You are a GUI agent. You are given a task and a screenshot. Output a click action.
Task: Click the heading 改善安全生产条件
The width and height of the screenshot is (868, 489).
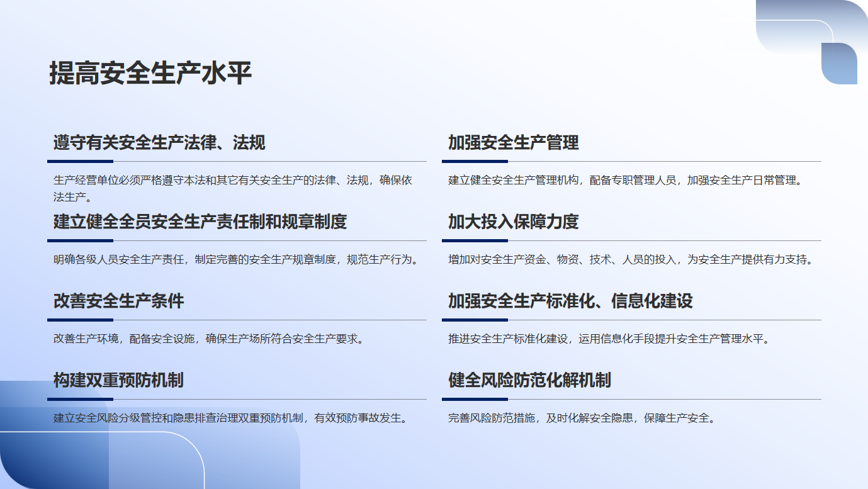(x=118, y=301)
